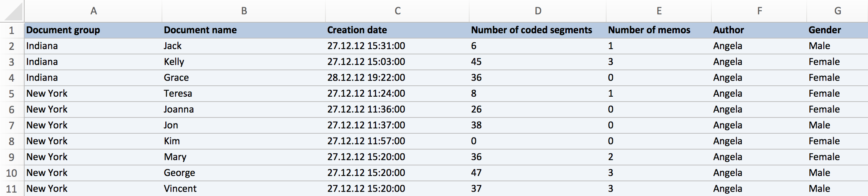This screenshot has width=868, height=196.
Task: Click the "Gender" header cell
Action: pos(837,30)
